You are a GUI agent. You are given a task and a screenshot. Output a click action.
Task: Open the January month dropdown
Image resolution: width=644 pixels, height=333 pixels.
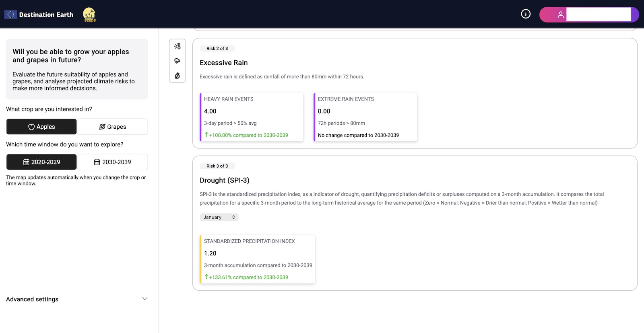(219, 217)
